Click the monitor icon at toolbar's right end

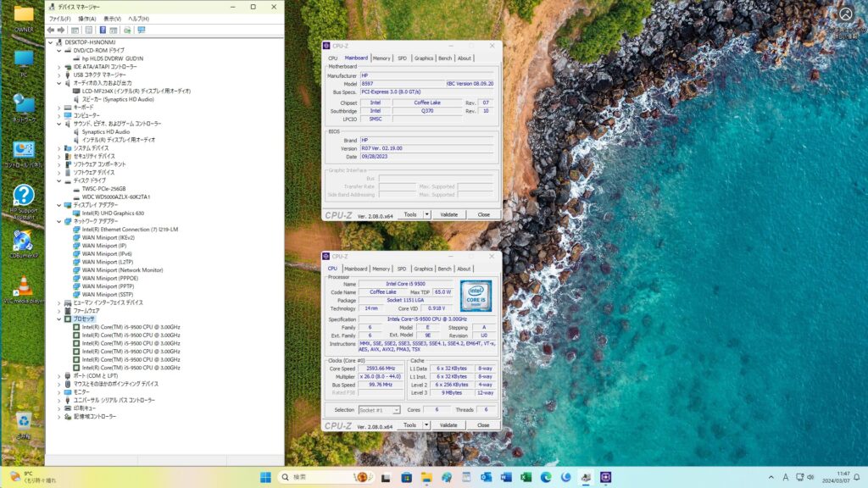(x=141, y=30)
